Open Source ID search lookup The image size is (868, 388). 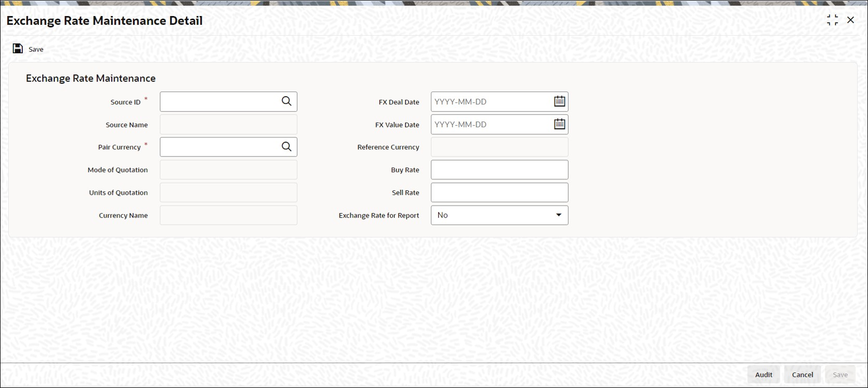point(286,101)
